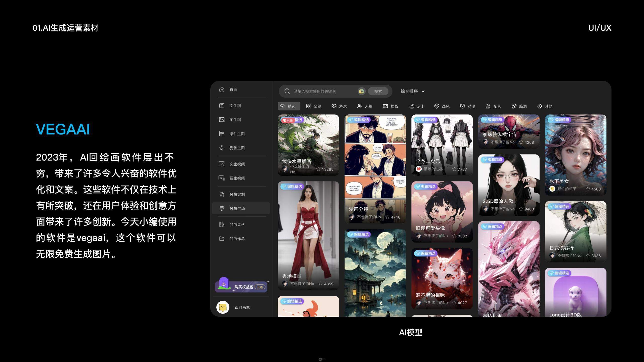Screen dimensions: 644x362
Task: Click the 我的风格 icon
Action: [x=222, y=224]
